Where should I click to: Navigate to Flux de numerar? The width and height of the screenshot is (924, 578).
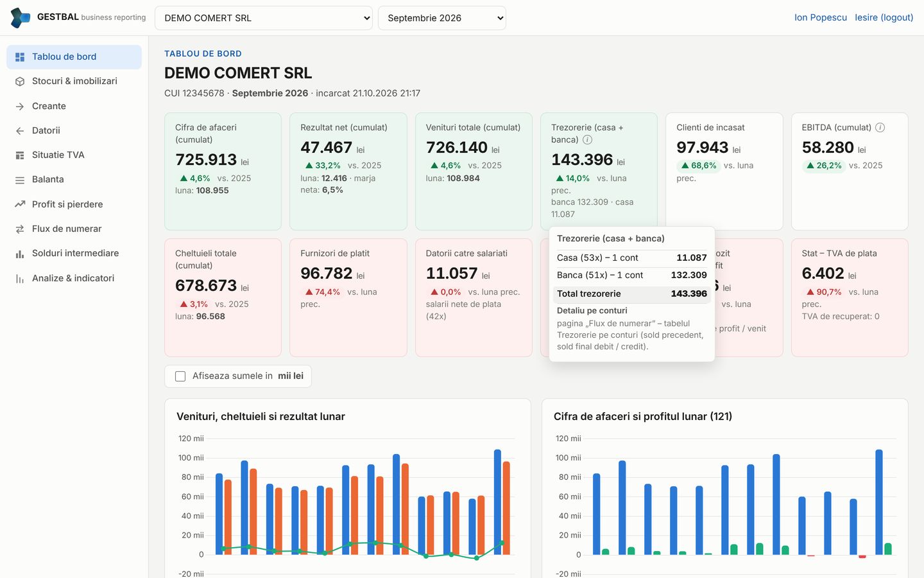pyautogui.click(x=74, y=229)
